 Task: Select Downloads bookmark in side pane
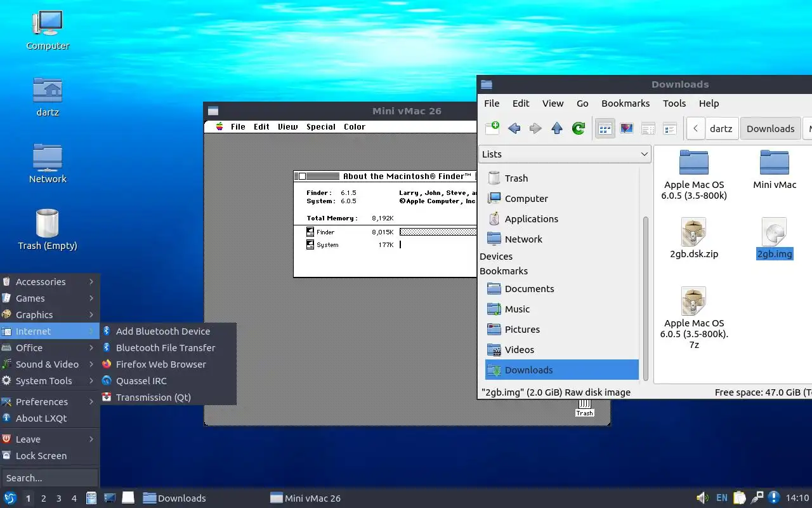(x=562, y=370)
